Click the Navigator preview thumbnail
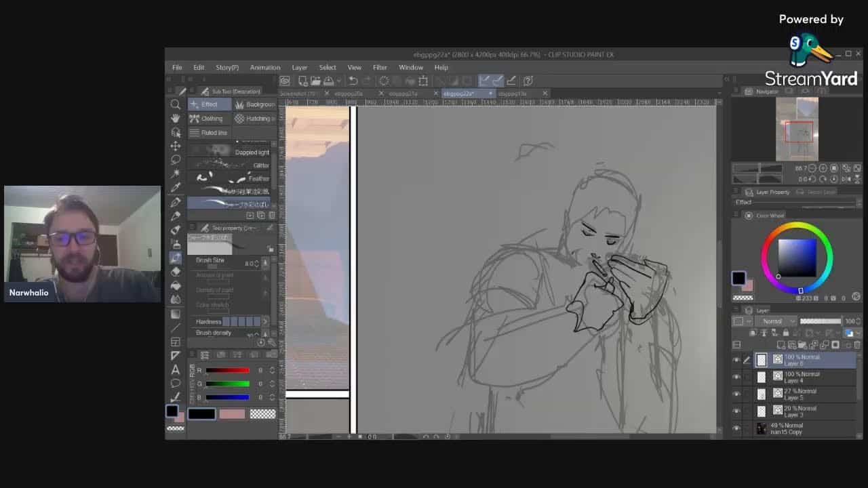 tap(797, 129)
